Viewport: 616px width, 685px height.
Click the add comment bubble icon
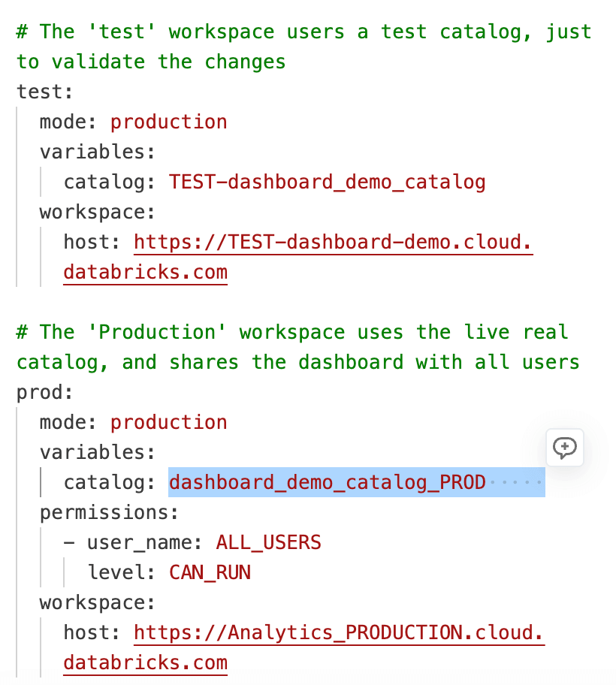click(565, 448)
